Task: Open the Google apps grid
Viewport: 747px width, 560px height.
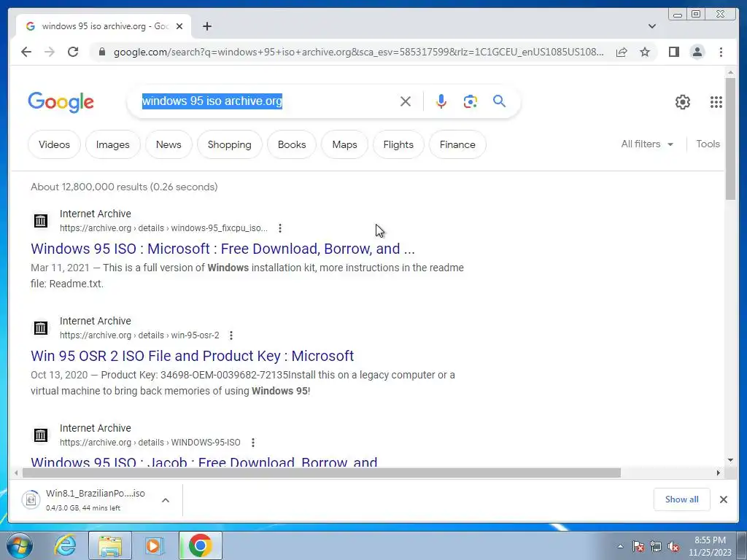Action: pos(716,102)
